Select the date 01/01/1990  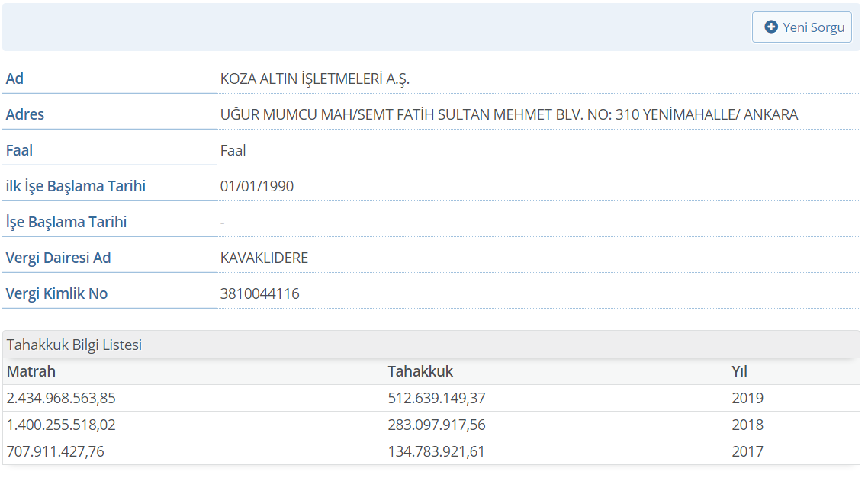click(x=257, y=186)
